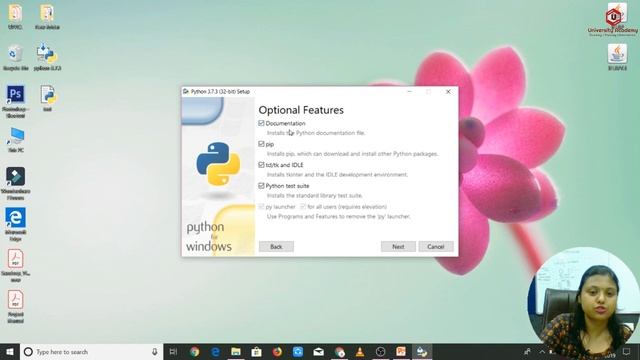Click the Optional Features heading
Image resolution: width=640 pixels, height=360 pixels.
(301, 110)
